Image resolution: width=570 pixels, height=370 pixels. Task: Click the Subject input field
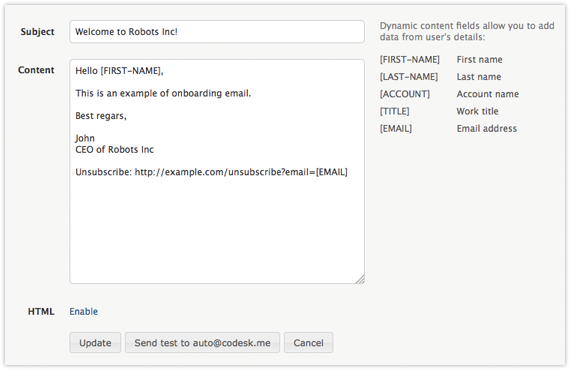(217, 32)
